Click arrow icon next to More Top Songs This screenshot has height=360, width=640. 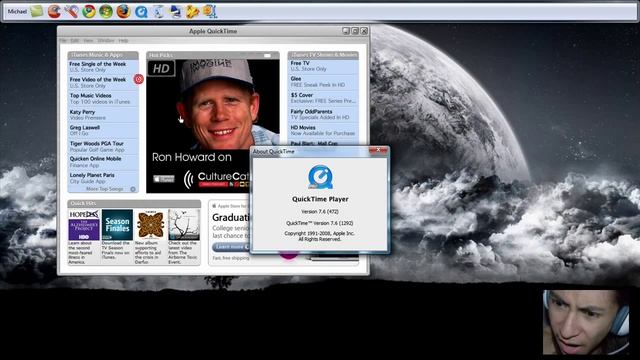133,189
